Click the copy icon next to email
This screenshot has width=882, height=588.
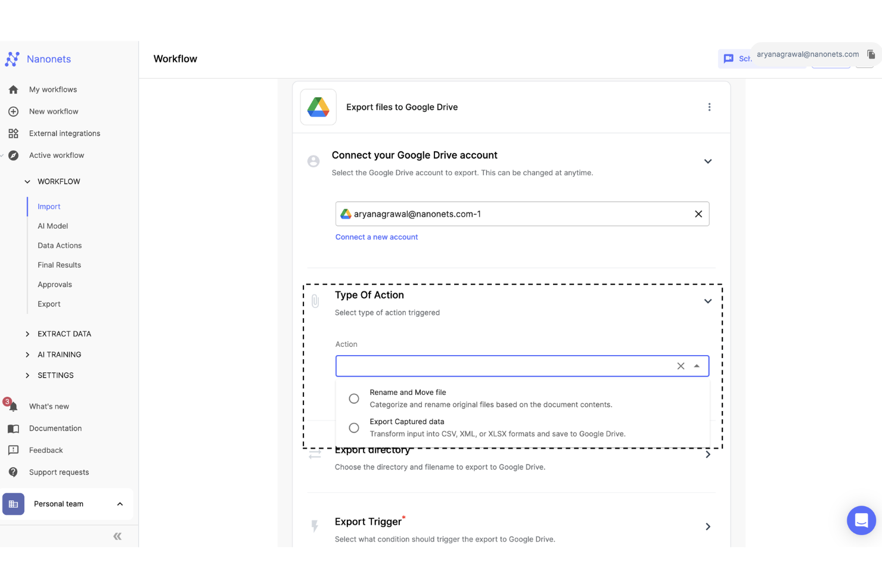[x=871, y=54]
